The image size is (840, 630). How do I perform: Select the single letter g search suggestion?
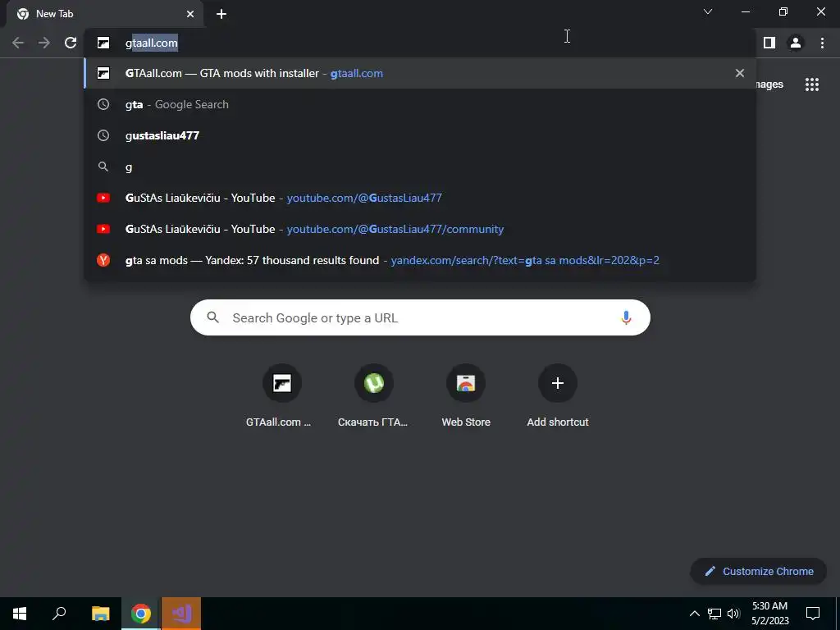[419, 167]
